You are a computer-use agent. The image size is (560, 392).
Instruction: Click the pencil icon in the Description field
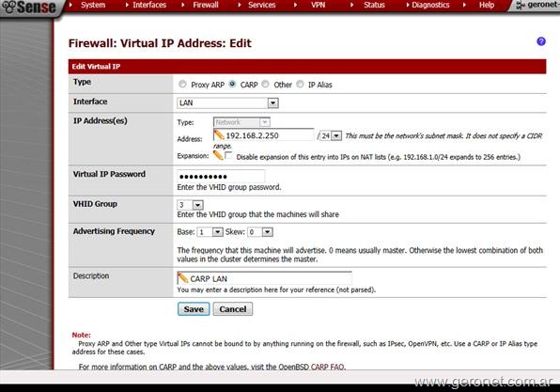[x=183, y=278]
